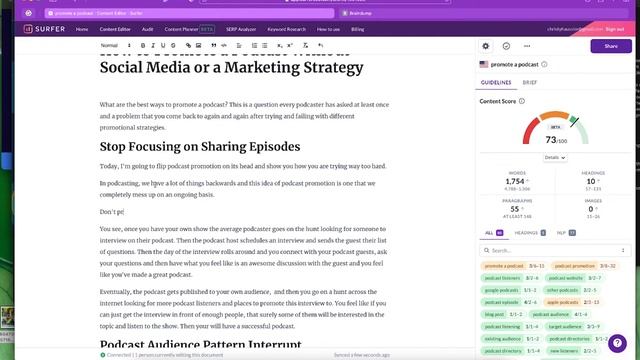This screenshot has width=640, height=360.
Task: Open the purple help question button
Action: coord(617,343)
